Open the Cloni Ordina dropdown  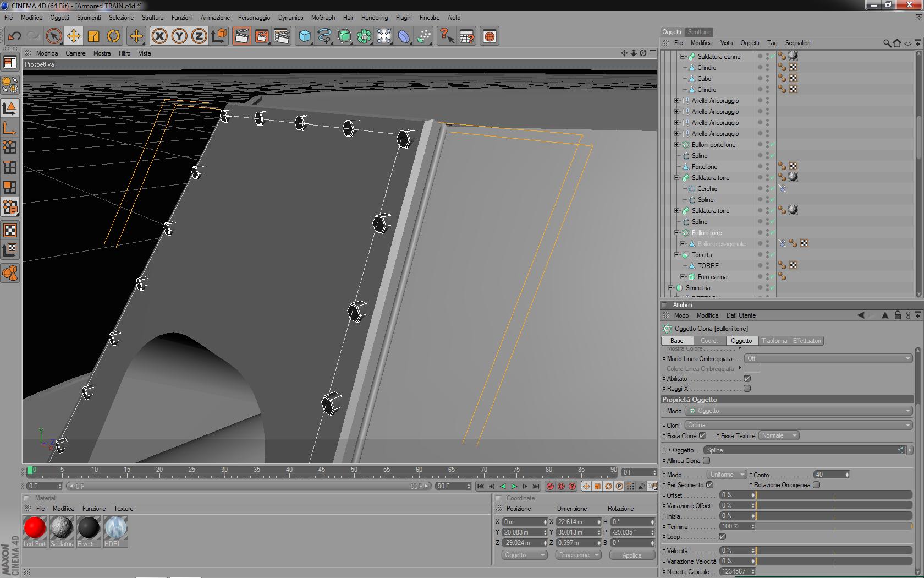click(x=798, y=425)
